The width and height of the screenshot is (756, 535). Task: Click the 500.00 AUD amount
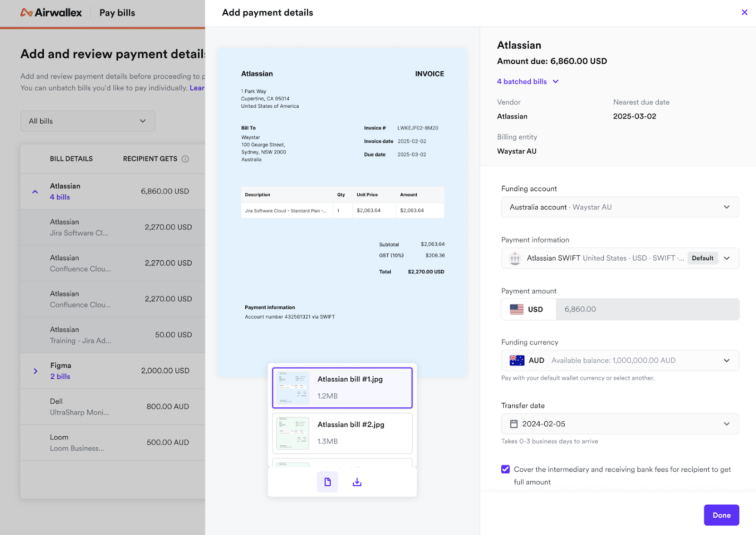tap(168, 442)
